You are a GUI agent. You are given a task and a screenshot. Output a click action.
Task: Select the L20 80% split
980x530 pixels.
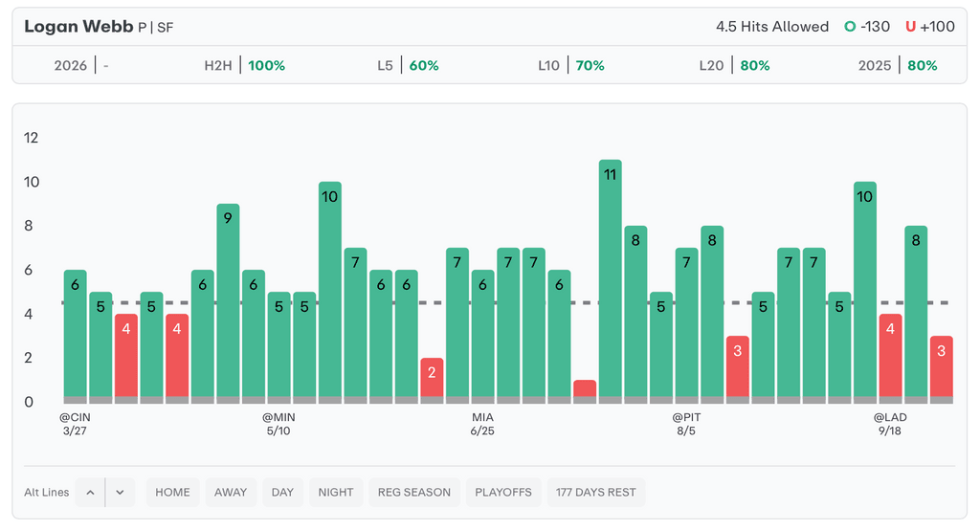734,66
